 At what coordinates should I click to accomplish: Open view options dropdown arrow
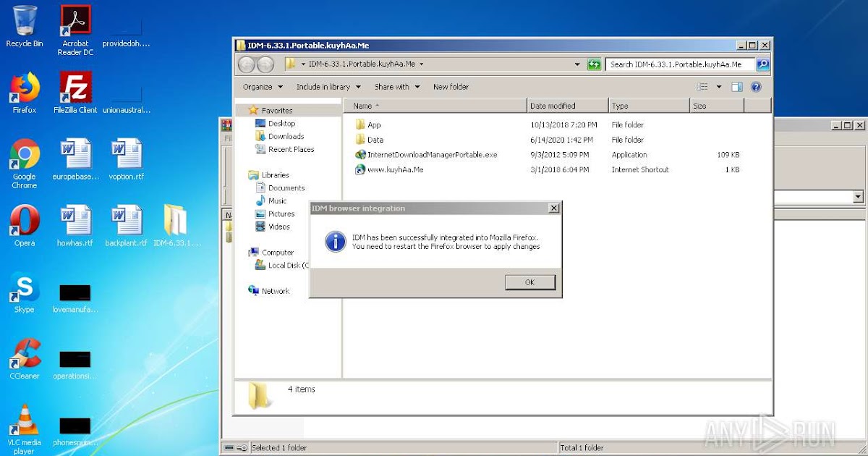pos(719,87)
